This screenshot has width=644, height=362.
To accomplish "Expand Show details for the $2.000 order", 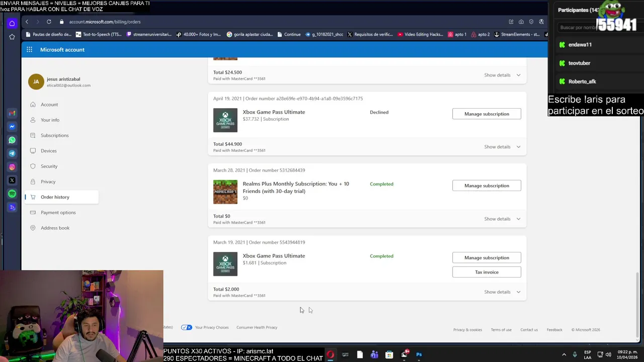I will coord(502,292).
